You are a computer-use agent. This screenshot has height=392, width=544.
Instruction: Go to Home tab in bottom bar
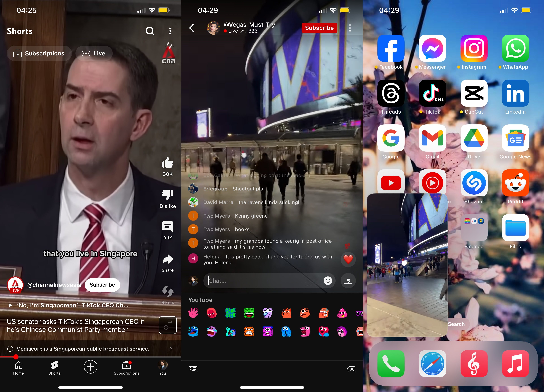(19, 368)
